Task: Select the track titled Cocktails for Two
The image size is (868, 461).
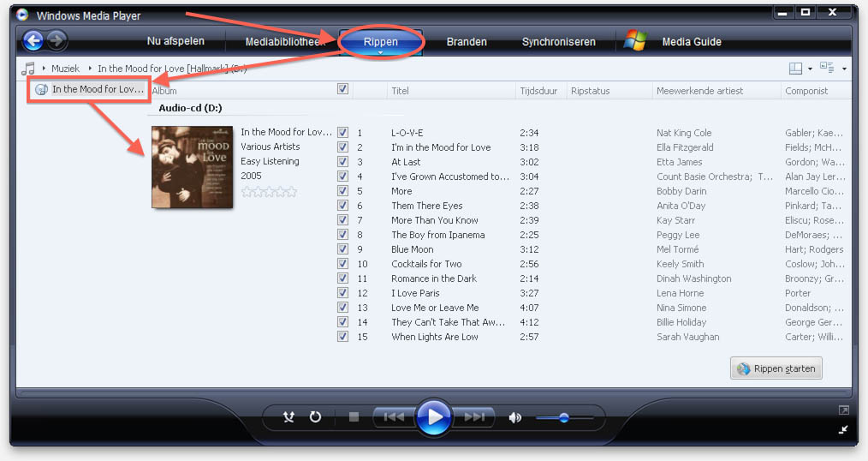Action: [426, 264]
